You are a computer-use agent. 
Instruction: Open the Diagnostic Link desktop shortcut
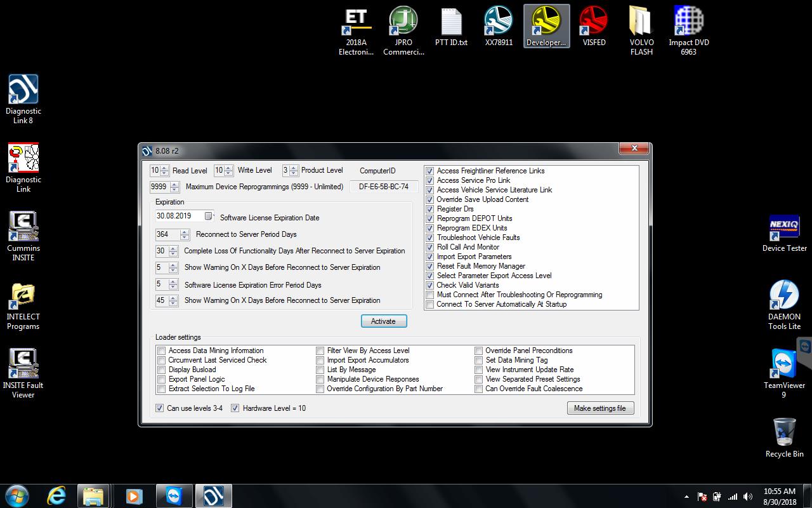[23, 168]
